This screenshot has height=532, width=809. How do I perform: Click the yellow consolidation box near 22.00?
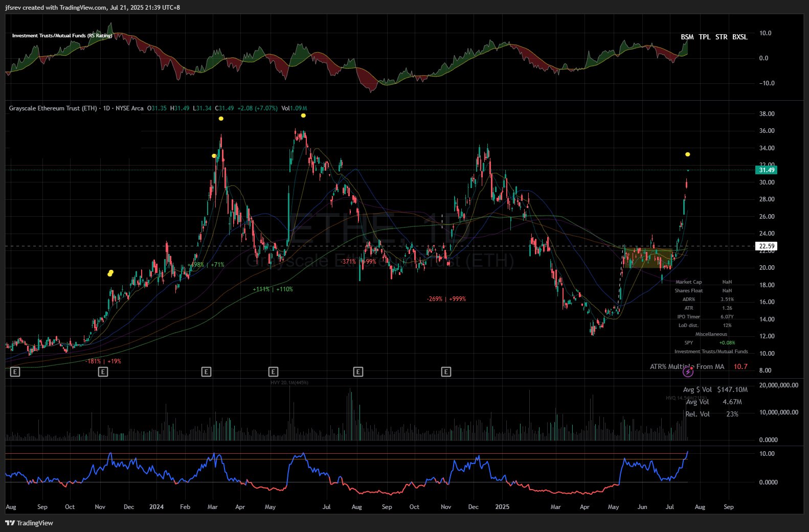(x=648, y=258)
